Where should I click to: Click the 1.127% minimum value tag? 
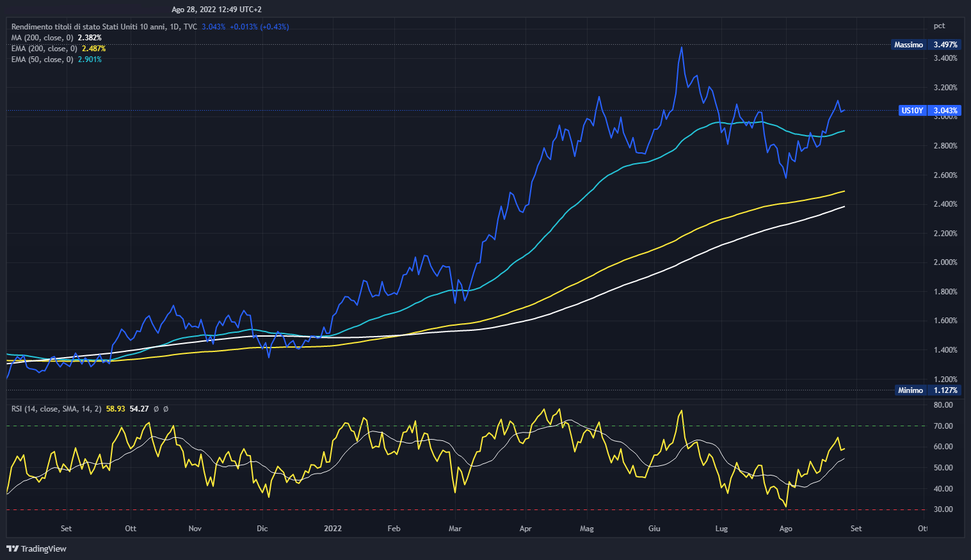click(945, 390)
